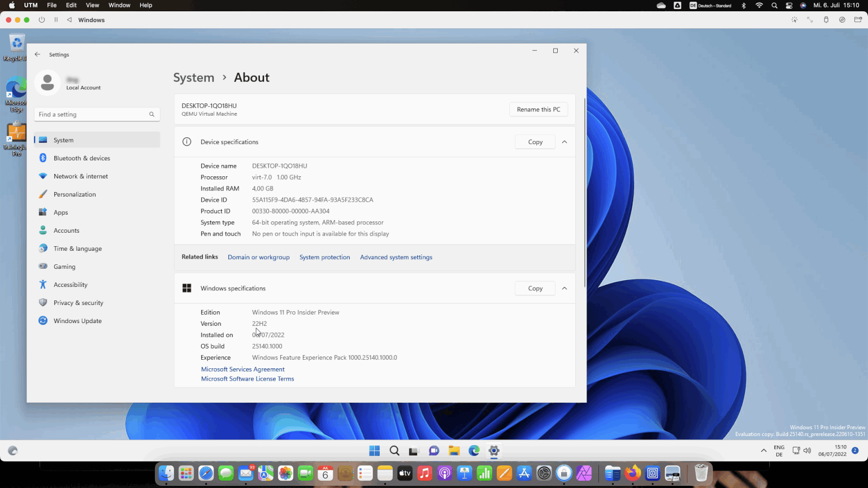Click the UTM power button icon
The width and height of the screenshot is (868, 488).
coord(42,20)
